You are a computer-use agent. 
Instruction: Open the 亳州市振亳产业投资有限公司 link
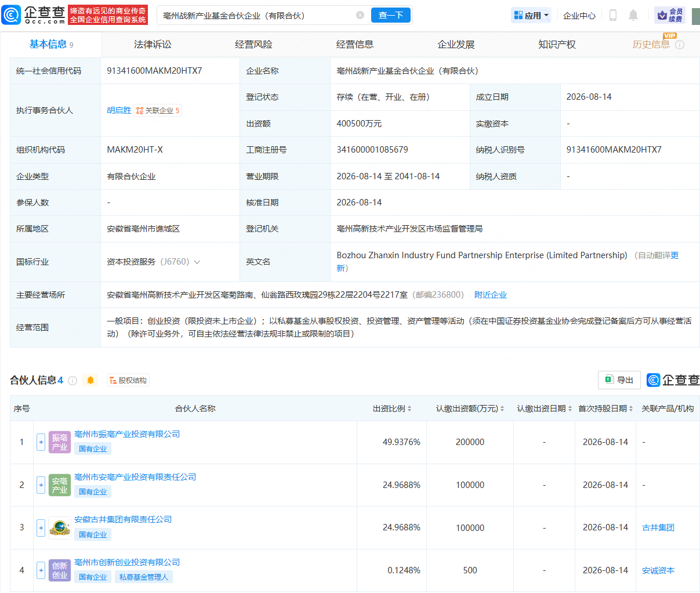pyautogui.click(x=127, y=434)
